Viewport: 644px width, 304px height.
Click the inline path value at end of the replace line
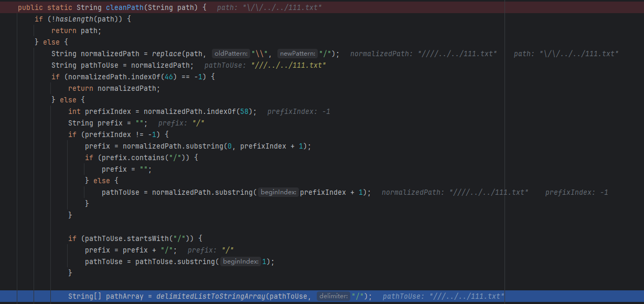(566, 54)
